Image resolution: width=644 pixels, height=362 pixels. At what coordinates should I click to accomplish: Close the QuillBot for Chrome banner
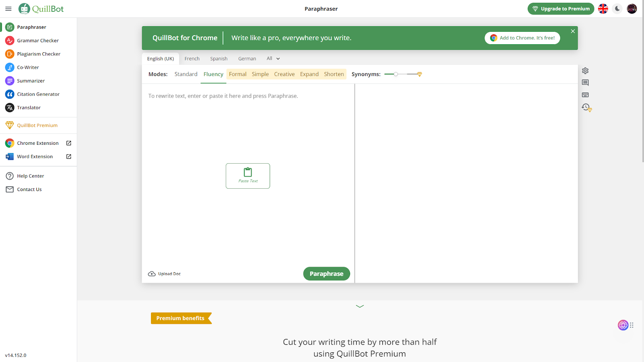[x=573, y=31]
